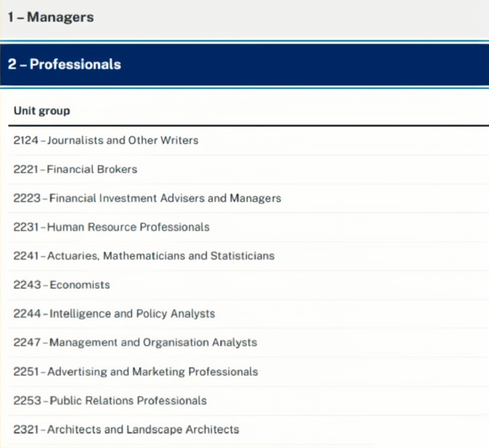
Task: Open 2244 – Intelligence and Policy Analysts
Action: 114,313
